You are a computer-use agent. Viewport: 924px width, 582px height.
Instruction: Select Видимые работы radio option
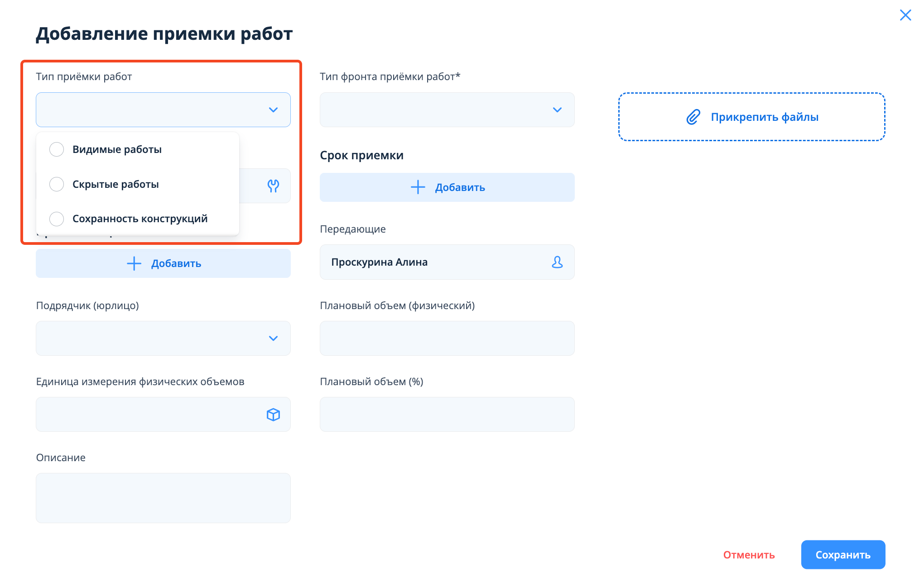coord(57,149)
